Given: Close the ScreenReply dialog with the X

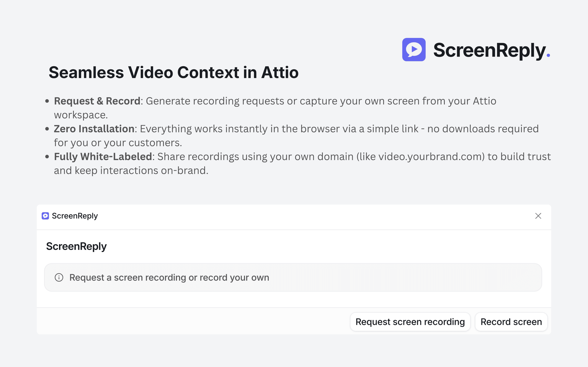Looking at the screenshot, I should tap(538, 216).
